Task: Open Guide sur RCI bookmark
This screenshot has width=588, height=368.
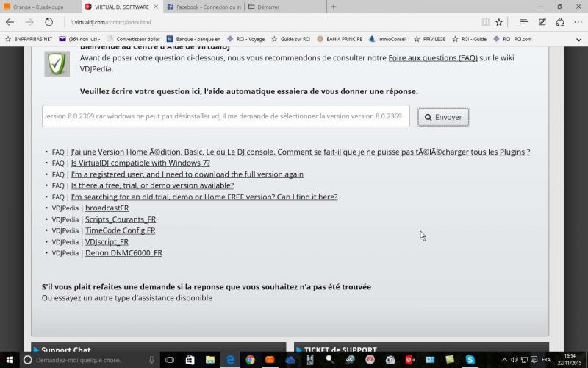Action: 291,39
